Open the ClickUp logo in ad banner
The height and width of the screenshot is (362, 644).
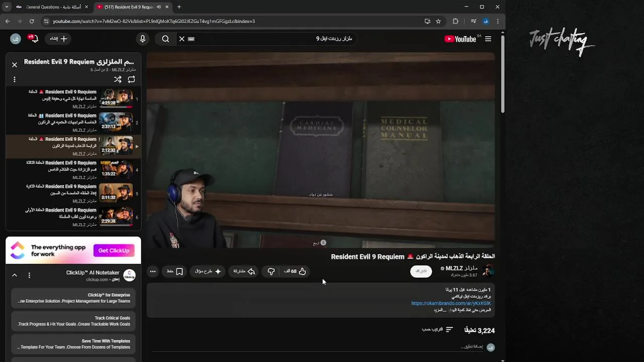17,250
